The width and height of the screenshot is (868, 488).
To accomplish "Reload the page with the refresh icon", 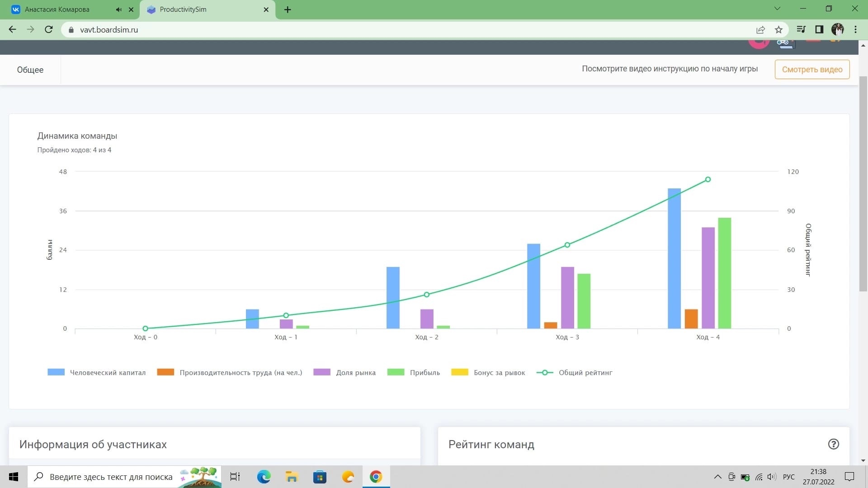I will [x=49, y=29].
